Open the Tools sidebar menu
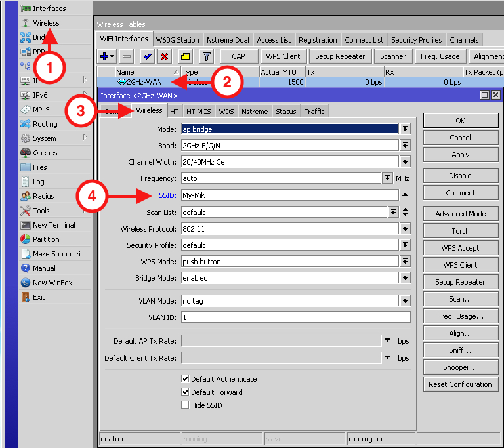504x448 pixels. click(55, 211)
